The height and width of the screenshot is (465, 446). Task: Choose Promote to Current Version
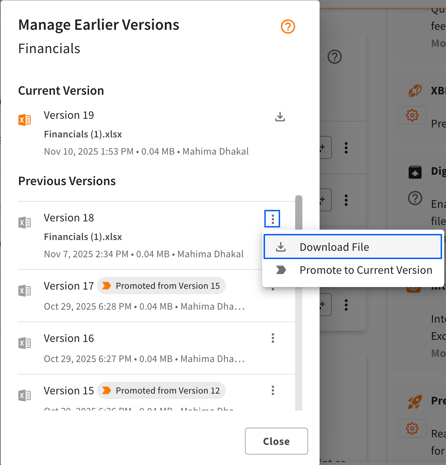353,270
